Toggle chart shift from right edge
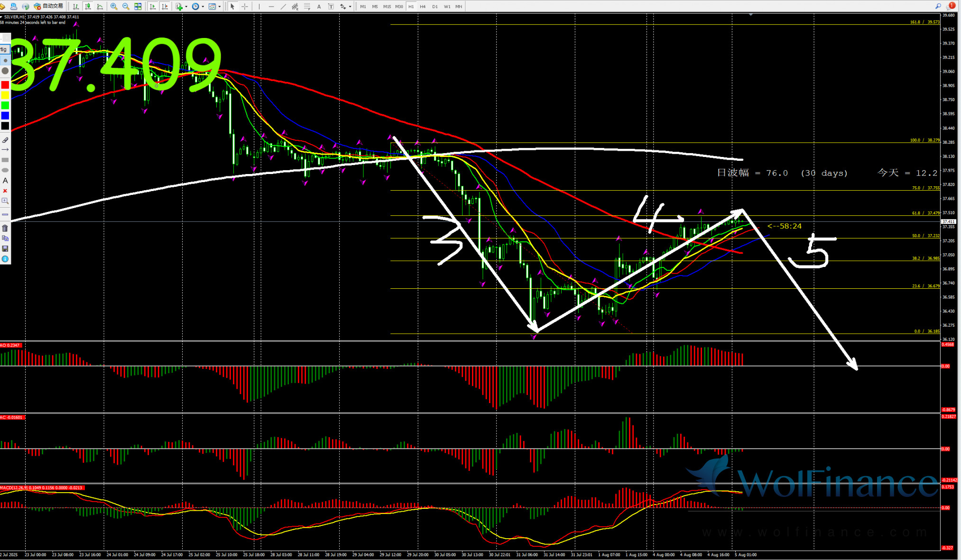 [165, 6]
